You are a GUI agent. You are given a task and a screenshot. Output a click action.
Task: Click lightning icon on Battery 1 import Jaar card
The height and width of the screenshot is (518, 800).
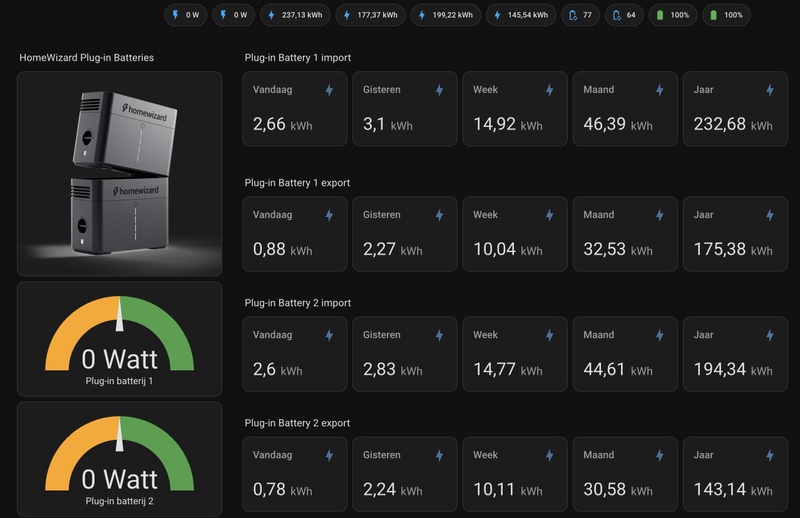tap(770, 90)
